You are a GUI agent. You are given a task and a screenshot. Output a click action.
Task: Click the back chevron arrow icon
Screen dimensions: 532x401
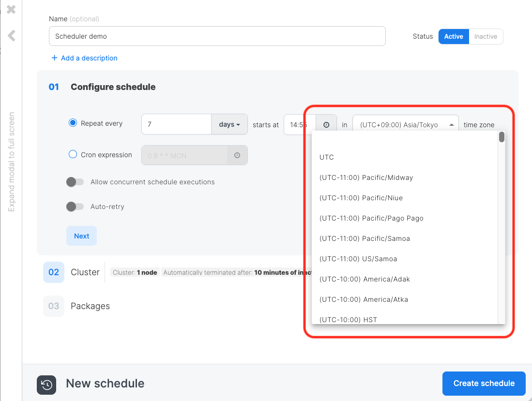[12, 35]
